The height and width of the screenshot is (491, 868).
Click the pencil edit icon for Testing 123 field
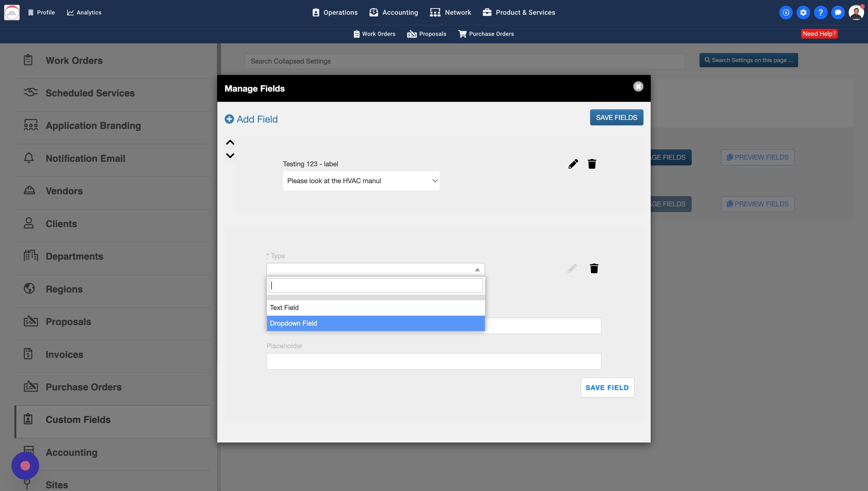[x=573, y=164]
